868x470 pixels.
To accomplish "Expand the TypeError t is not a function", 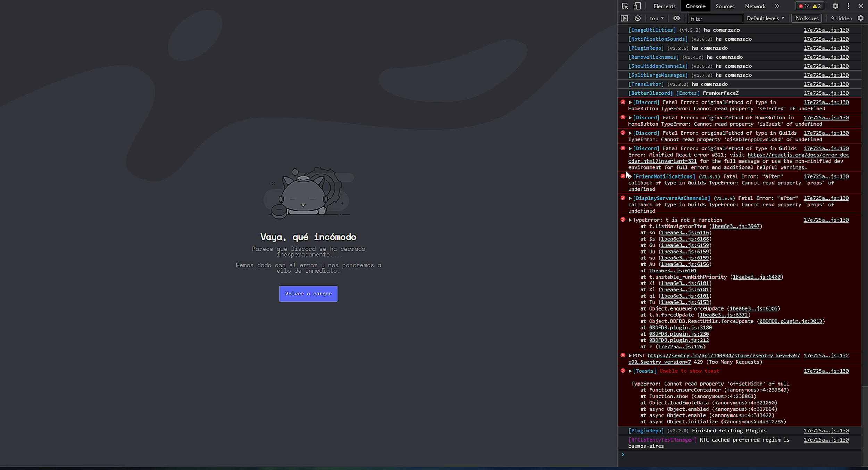I will (x=629, y=220).
